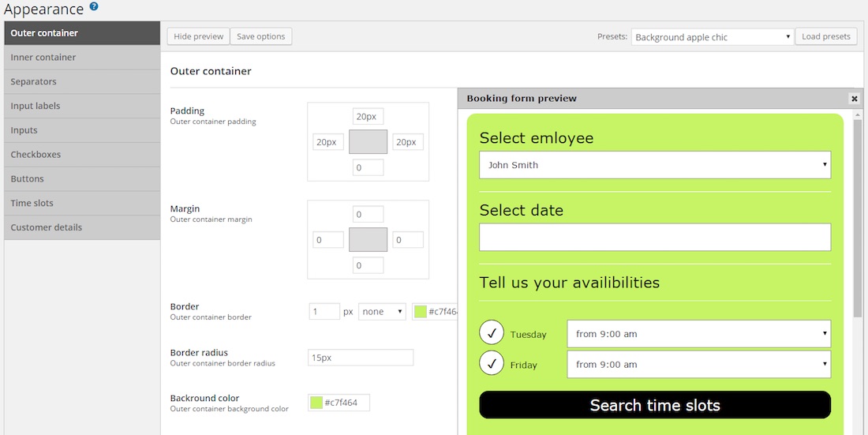Open the border style dropdown
Image resolution: width=868 pixels, height=435 pixels.
[383, 312]
